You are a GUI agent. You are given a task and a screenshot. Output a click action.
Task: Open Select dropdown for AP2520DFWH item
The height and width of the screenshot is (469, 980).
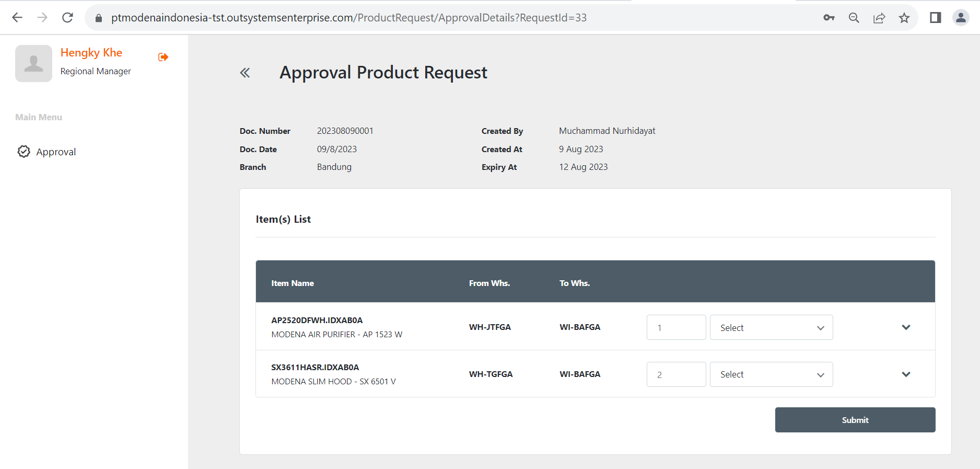pyautogui.click(x=771, y=327)
